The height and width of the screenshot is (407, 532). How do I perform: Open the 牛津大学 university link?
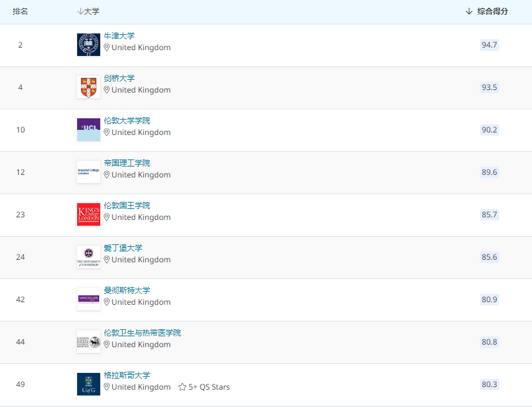[119, 36]
